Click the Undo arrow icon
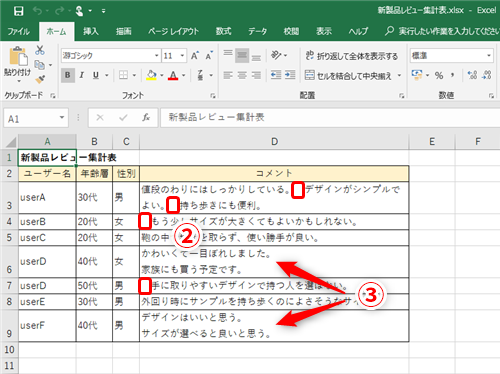This screenshot has height=374, width=500. click(37, 11)
